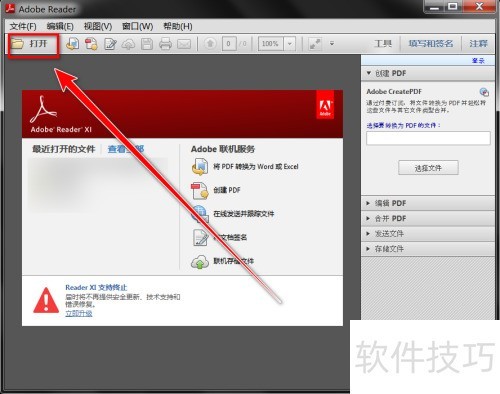
Task: Click 将 PDF 转换为 Word 或 Excel service link
Action: 256,167
